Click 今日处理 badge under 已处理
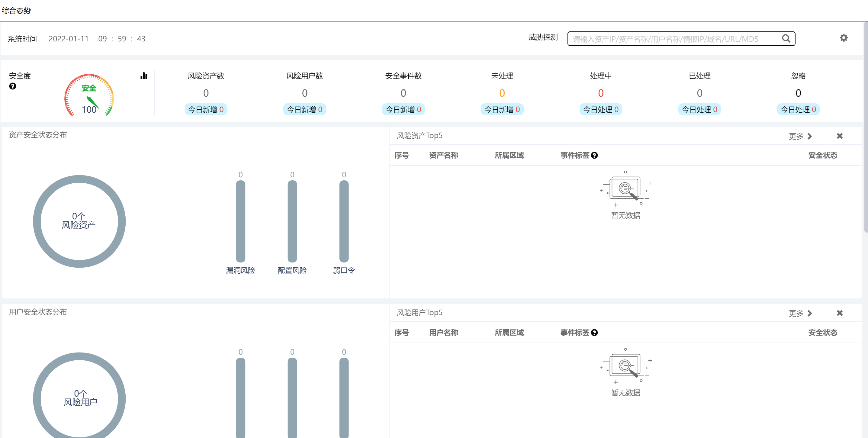 699,109
